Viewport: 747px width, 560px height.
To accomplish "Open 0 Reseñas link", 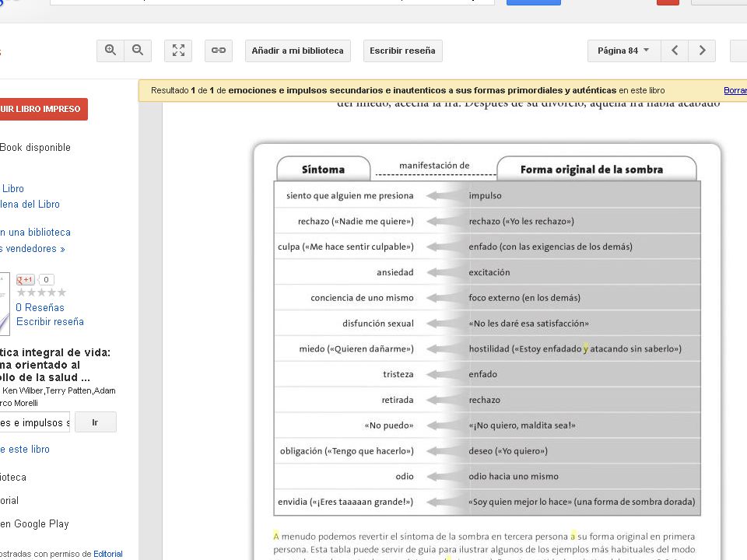I will (40, 308).
